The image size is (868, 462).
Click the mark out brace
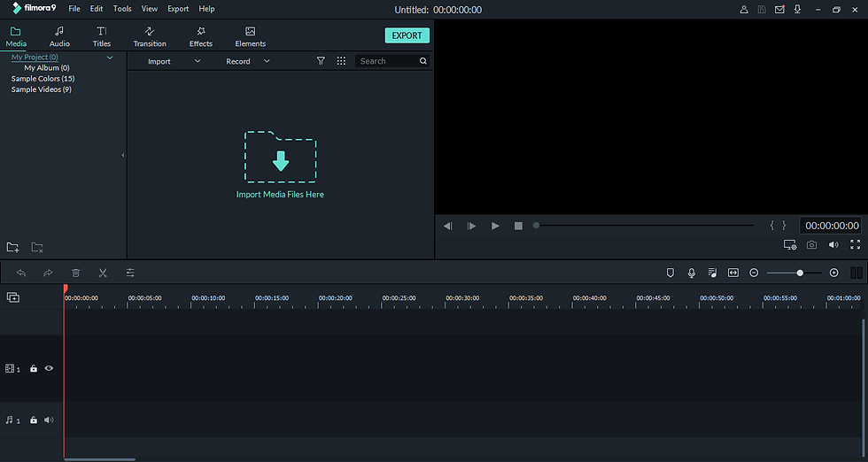(784, 225)
